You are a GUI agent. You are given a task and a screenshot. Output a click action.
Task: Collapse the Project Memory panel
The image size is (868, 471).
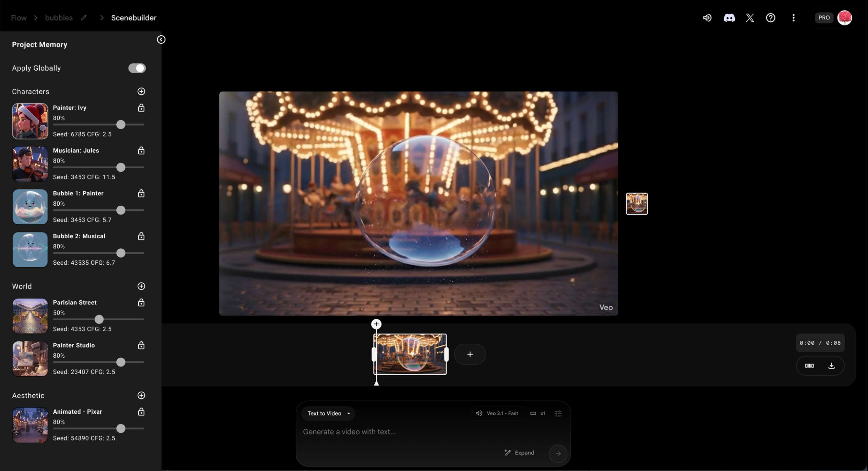click(161, 40)
